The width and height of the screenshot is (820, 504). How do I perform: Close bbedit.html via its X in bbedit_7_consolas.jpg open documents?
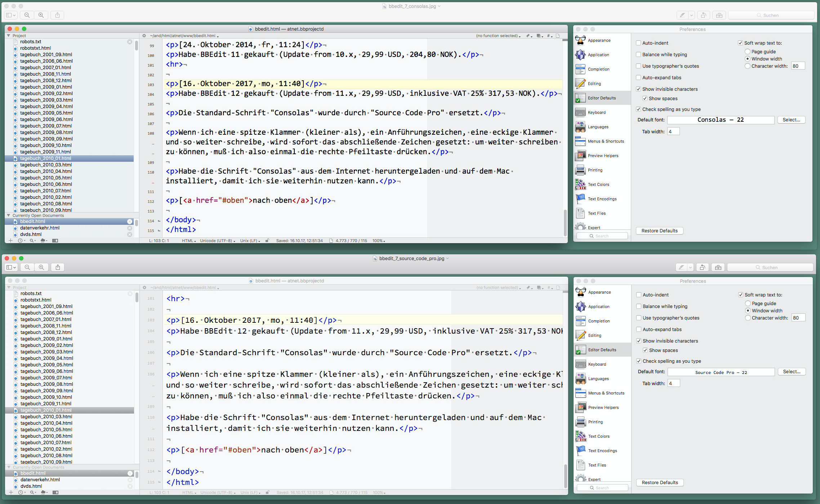[130, 222]
